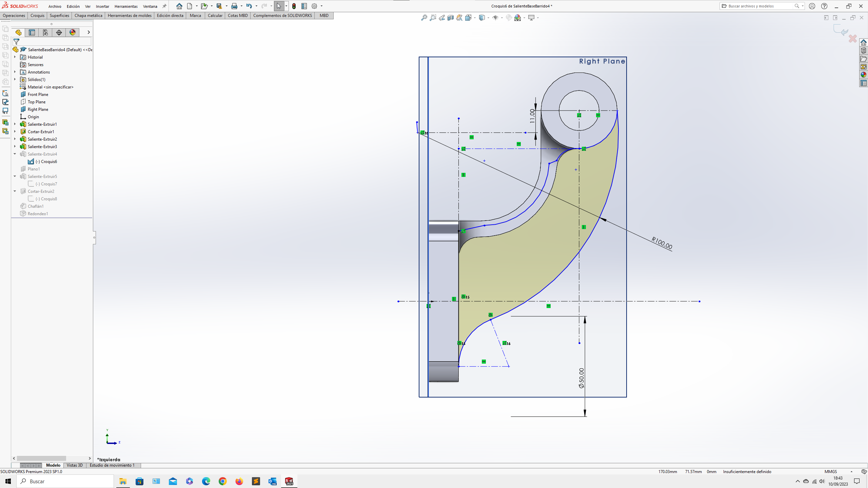Zoom to fit in the view toolbar
Screen dimensions: 868x488
(424, 18)
